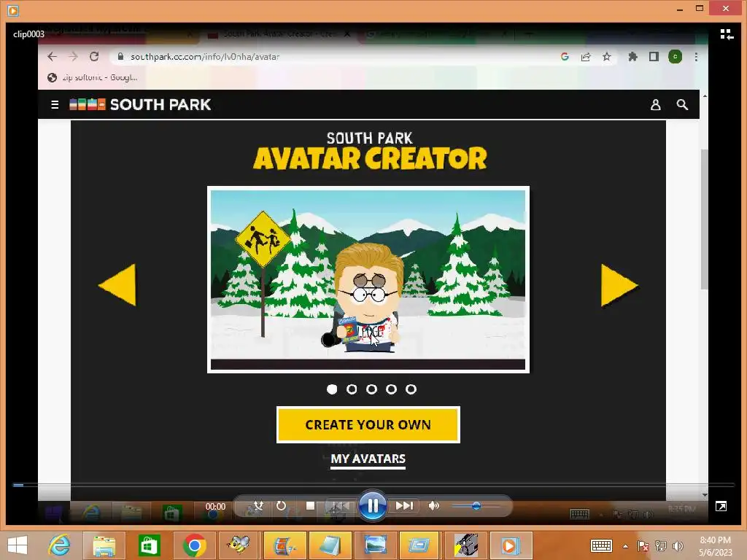Image resolution: width=747 pixels, height=560 pixels.
Task: Toggle repeat mode in the player
Action: click(x=281, y=506)
